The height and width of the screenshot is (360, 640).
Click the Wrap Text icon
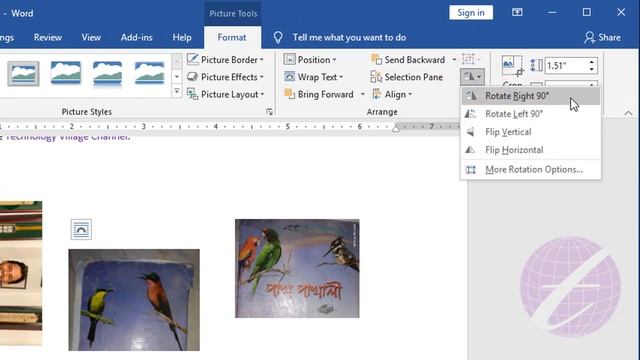[x=289, y=76]
